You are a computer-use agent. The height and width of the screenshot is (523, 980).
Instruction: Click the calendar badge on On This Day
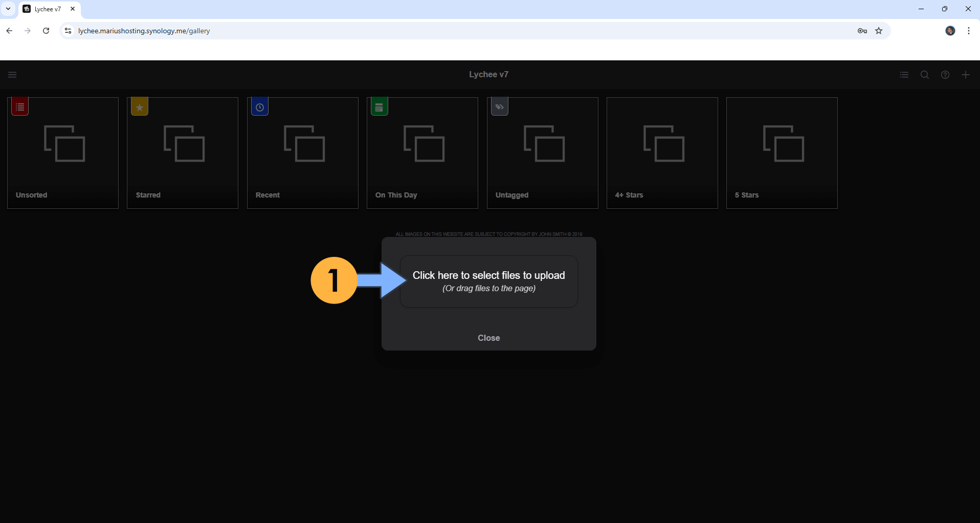379,106
